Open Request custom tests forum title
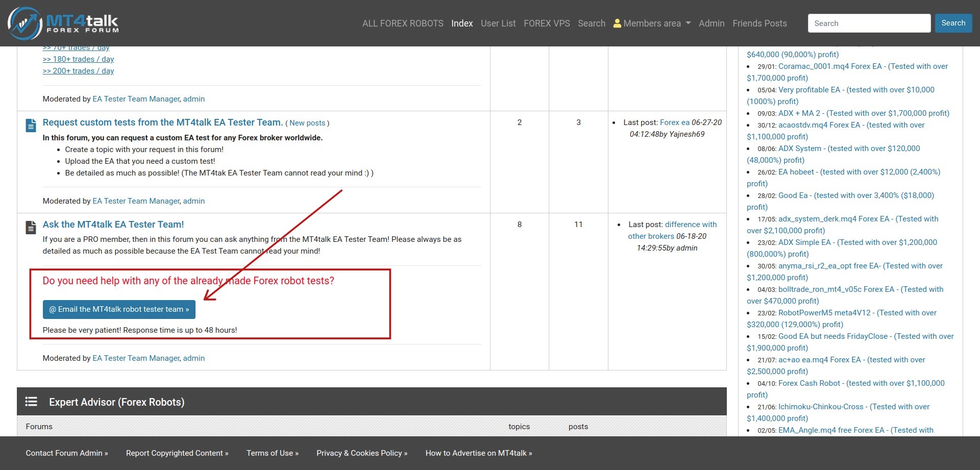Image resolution: width=980 pixels, height=470 pixels. [162, 122]
